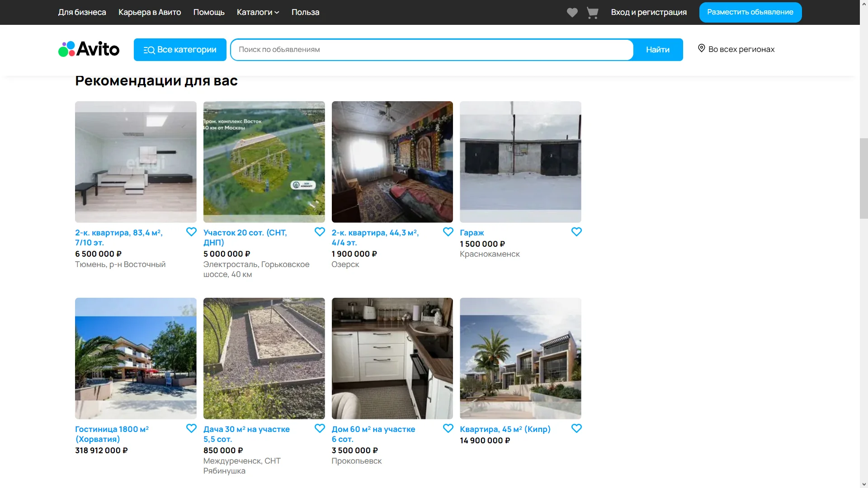Like the Квартира 45 м² (Кипр) listing
The height and width of the screenshot is (488, 868).
click(576, 428)
